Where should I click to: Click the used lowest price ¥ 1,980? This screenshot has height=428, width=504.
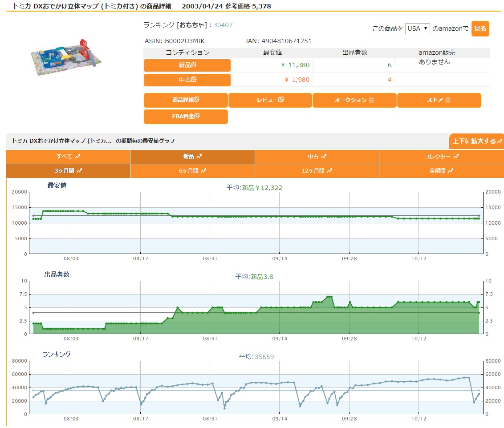[297, 80]
